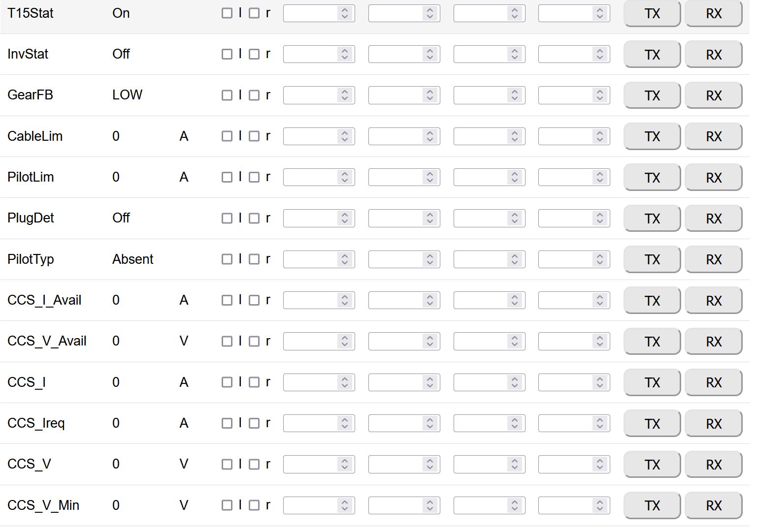
Task: Click the PilotTyp row's RX button
Action: click(x=713, y=259)
